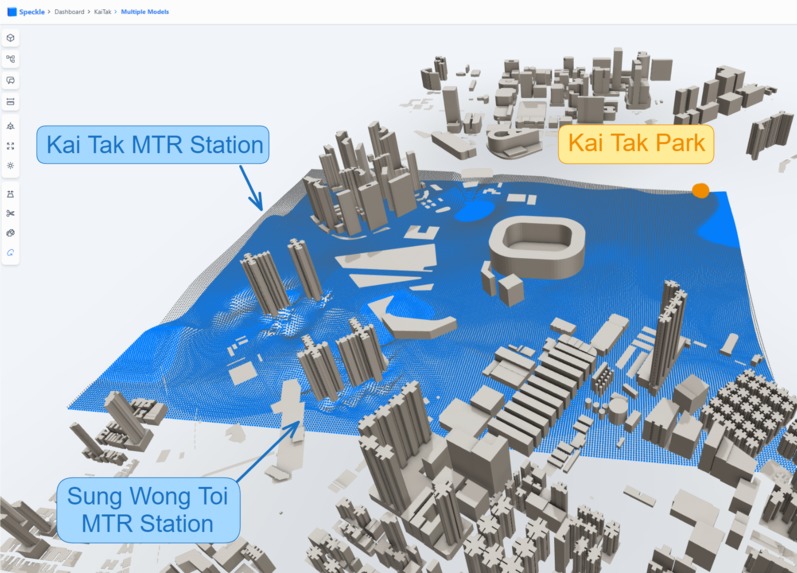Open the Dashboard breadcrumb link
Viewport: 797px width, 573px height.
pos(69,12)
